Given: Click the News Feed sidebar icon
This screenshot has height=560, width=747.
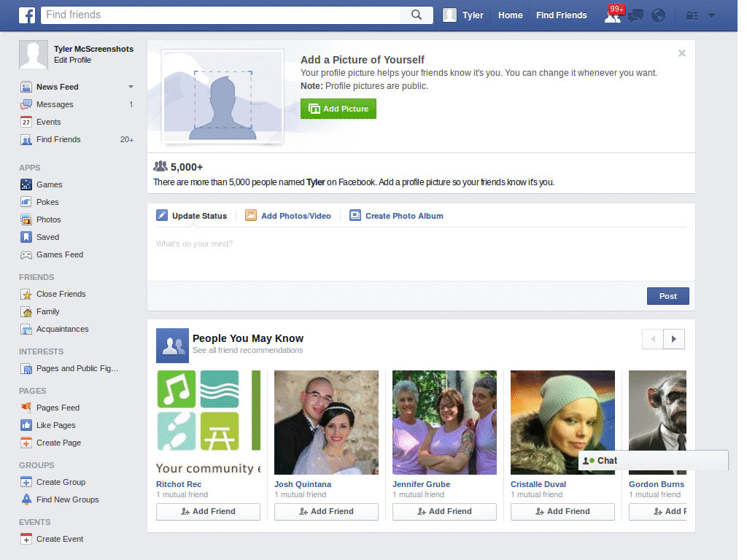Looking at the screenshot, I should click(x=26, y=87).
